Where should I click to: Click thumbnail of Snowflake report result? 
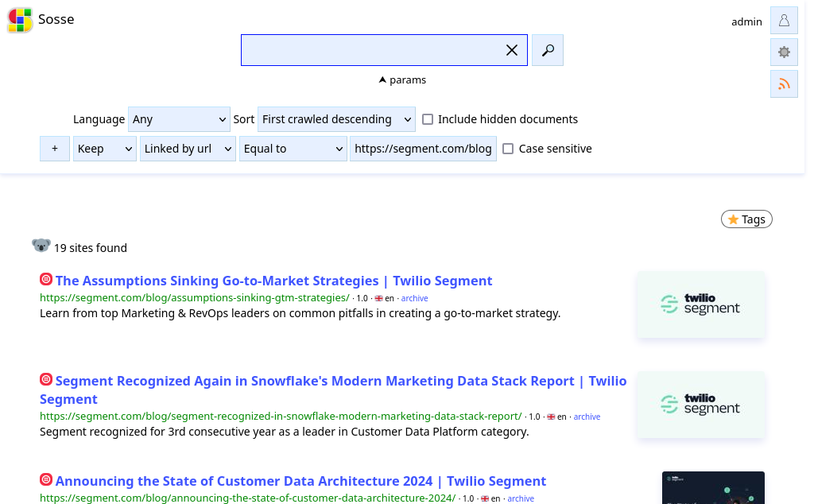coord(701,405)
